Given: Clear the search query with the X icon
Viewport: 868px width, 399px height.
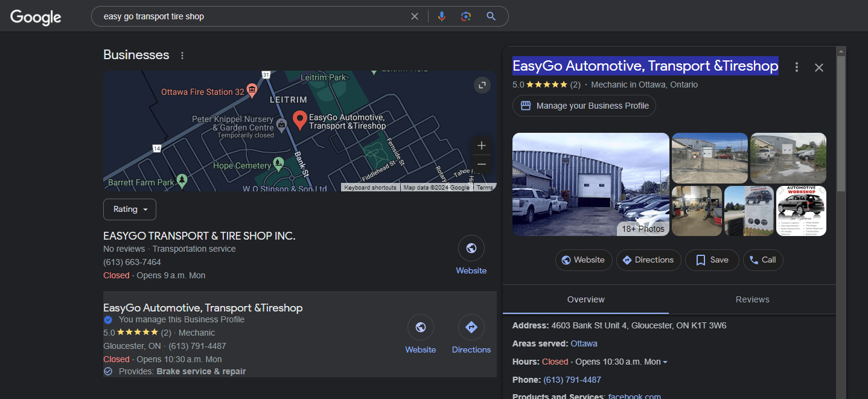Looking at the screenshot, I should click(415, 16).
